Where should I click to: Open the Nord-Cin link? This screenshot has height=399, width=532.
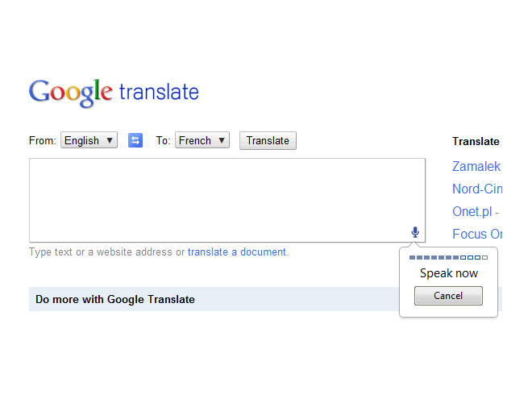(x=477, y=189)
